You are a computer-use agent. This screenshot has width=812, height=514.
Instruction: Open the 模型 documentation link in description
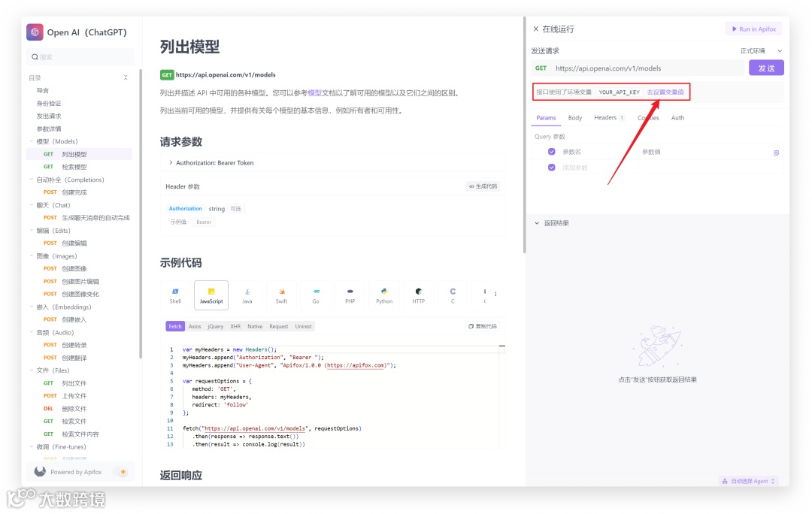pos(314,93)
